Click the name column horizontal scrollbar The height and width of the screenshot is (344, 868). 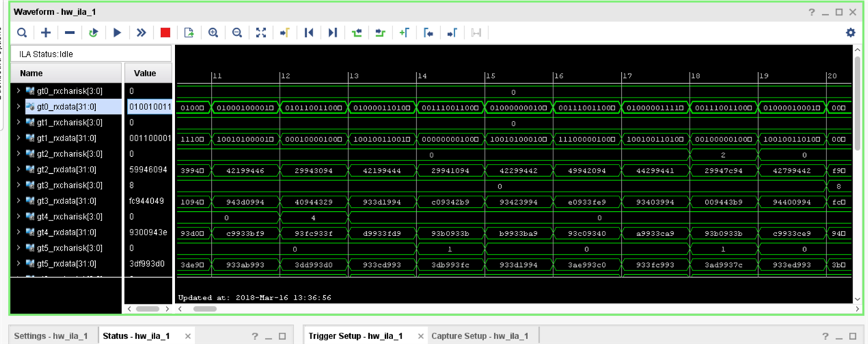tap(148, 309)
